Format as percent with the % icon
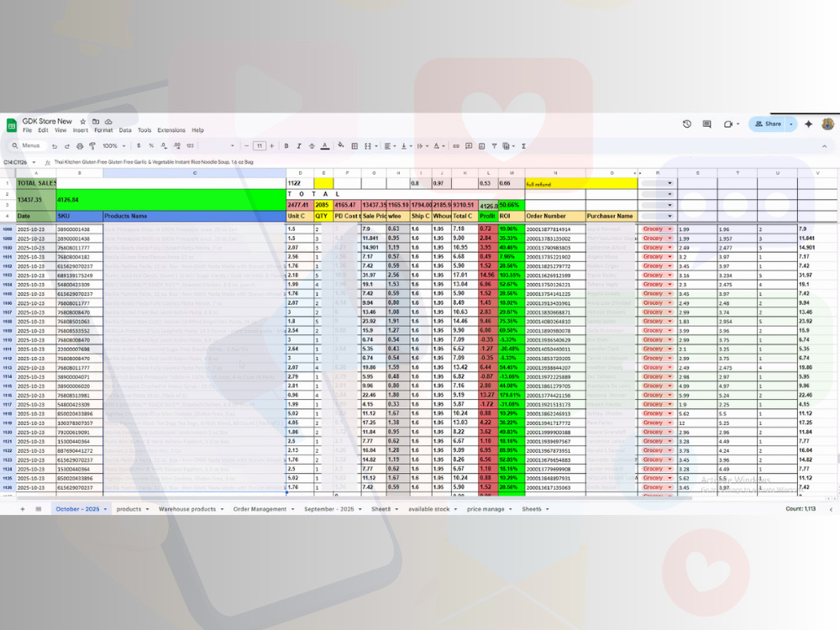The height and width of the screenshot is (630, 840). 151,145
